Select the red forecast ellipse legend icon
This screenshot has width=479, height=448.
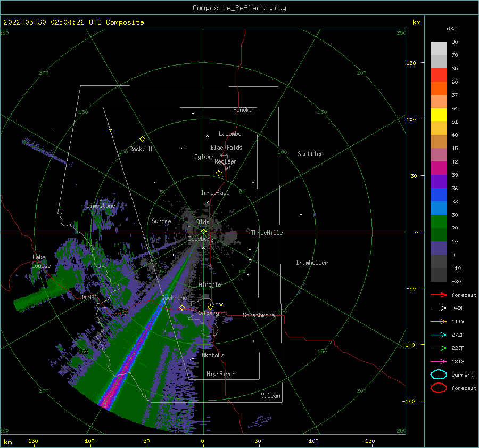click(439, 388)
